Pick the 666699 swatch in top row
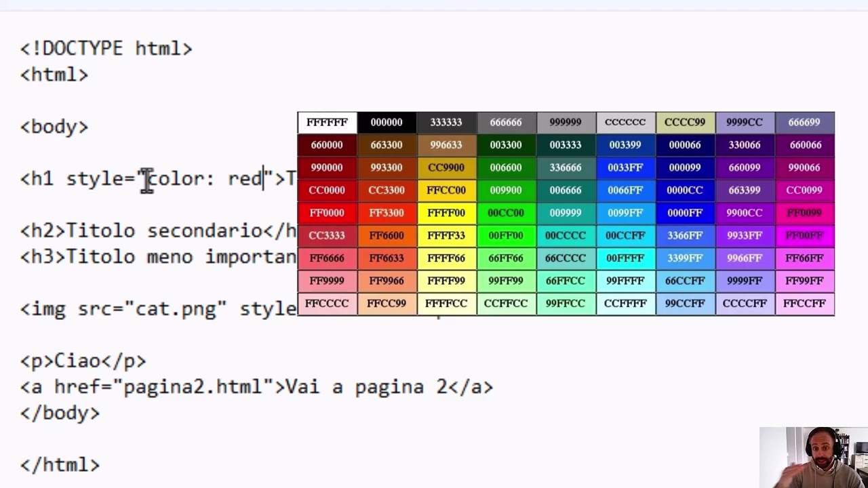Image resolution: width=868 pixels, height=488 pixels. pos(804,123)
